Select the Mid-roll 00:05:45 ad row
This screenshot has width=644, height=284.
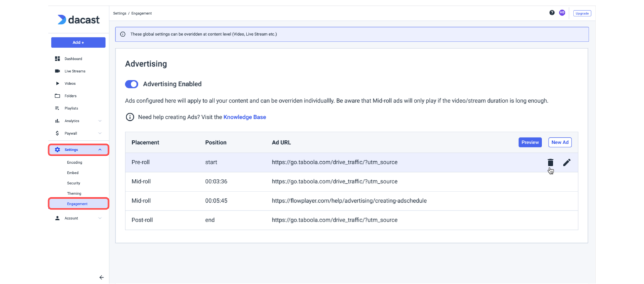pos(351,201)
